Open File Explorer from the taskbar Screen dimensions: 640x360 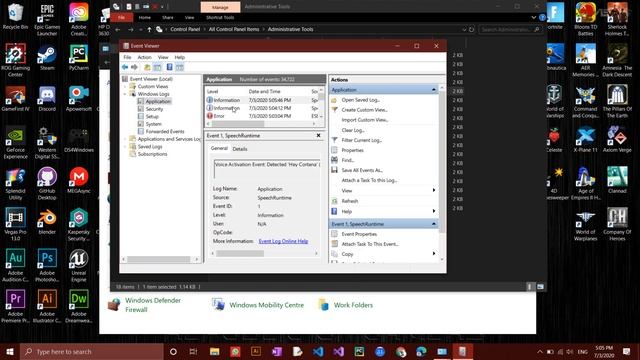(214, 351)
